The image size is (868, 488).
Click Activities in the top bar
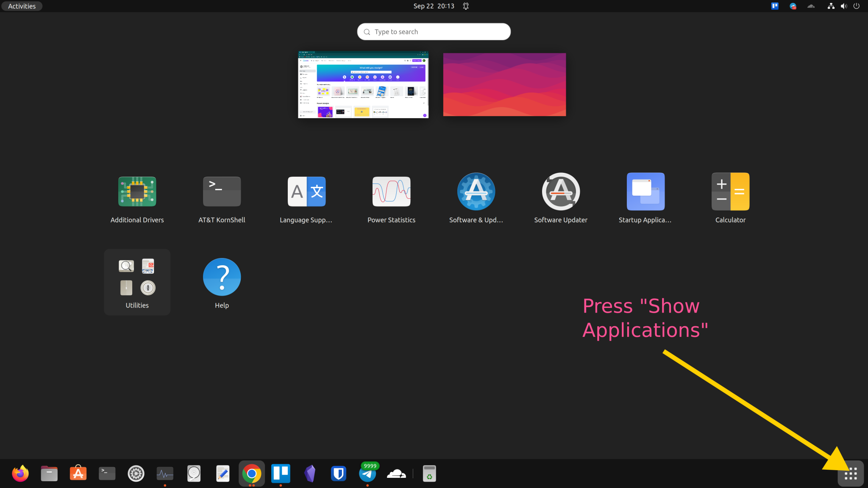coord(21,6)
